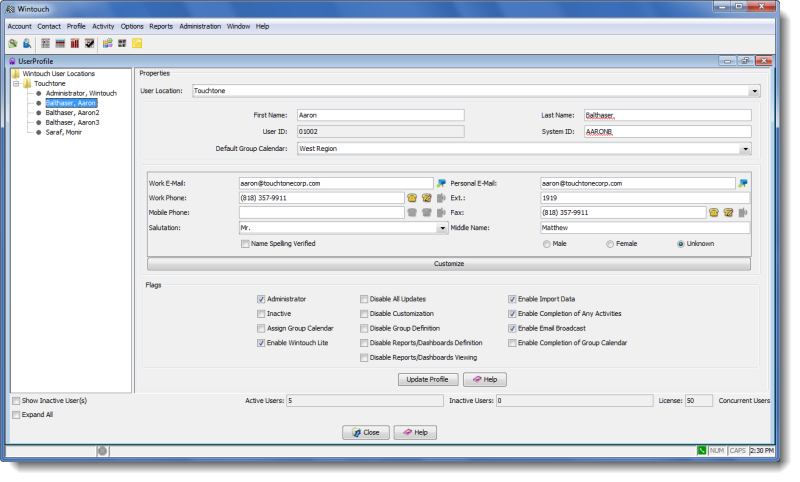This screenshot has height=482, width=800.
Task: Click the Close button at bottom
Action: [x=366, y=434]
